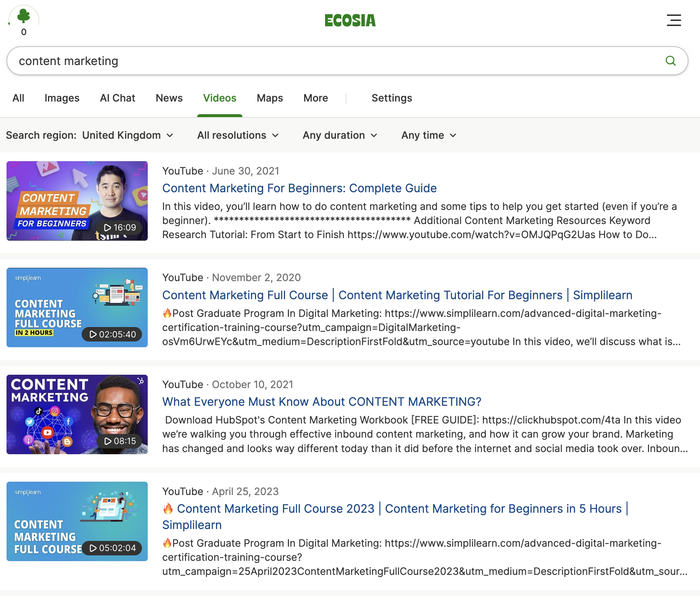Viewport: 700px width, 602px height.
Task: Click the search input containing content marketing
Action: pyautogui.click(x=217, y=61)
